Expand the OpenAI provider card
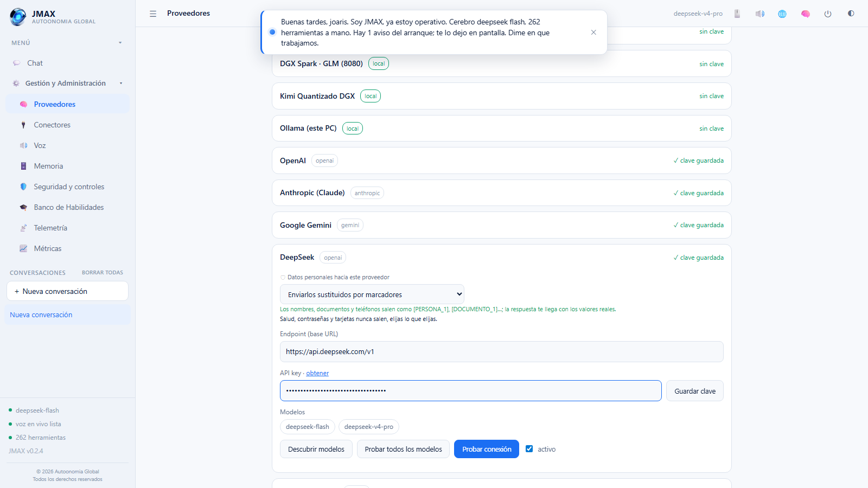This screenshot has height=488, width=868. click(x=502, y=160)
